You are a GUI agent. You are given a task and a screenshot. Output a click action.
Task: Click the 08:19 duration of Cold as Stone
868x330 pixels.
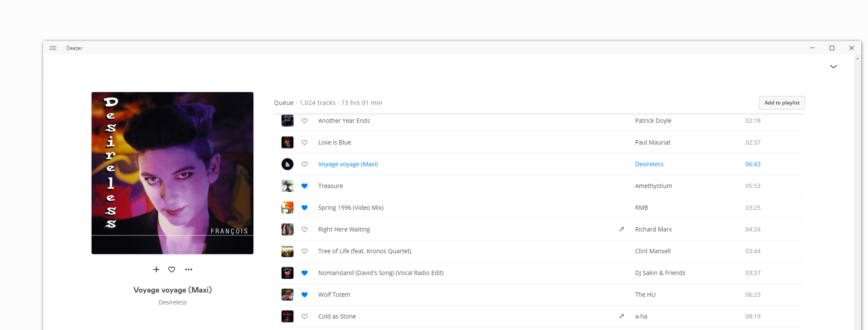coord(753,316)
